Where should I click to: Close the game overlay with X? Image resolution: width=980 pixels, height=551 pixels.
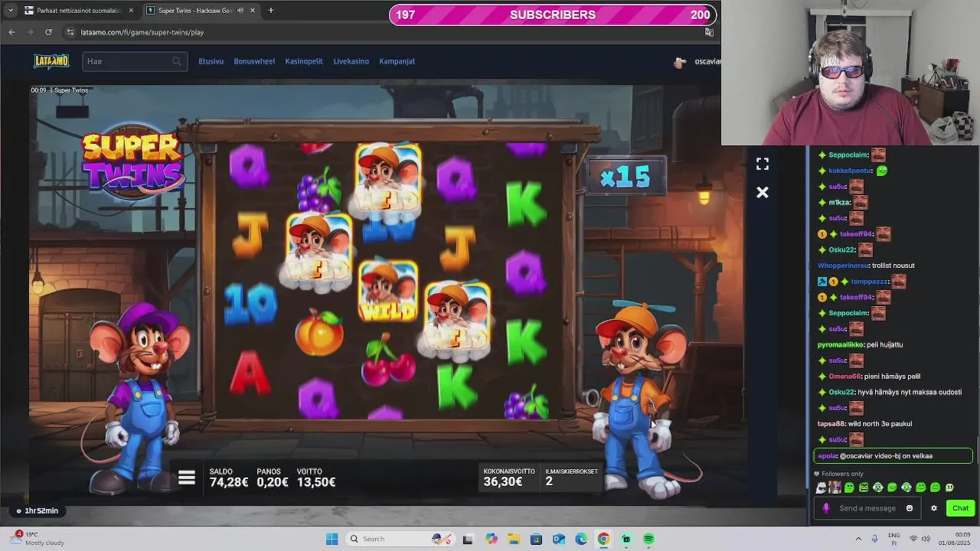763,193
